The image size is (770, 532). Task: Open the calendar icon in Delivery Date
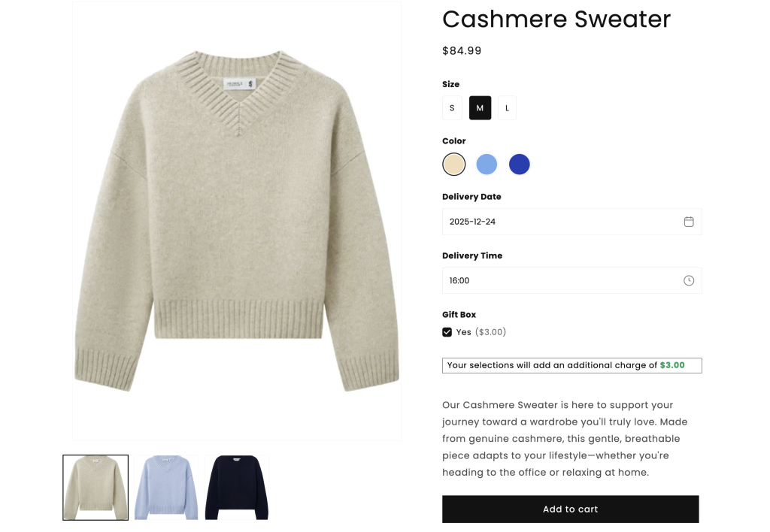(x=689, y=222)
